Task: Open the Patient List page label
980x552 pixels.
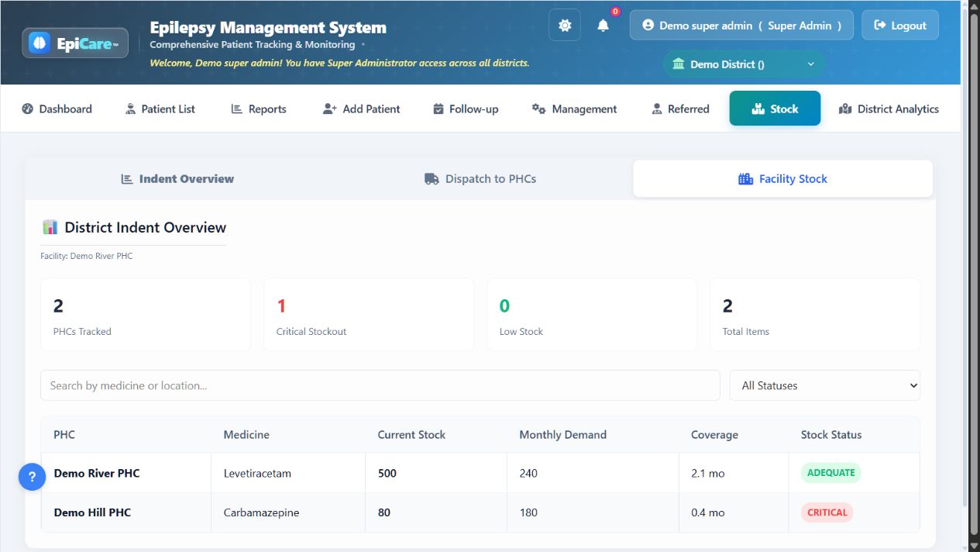Action: coord(168,109)
